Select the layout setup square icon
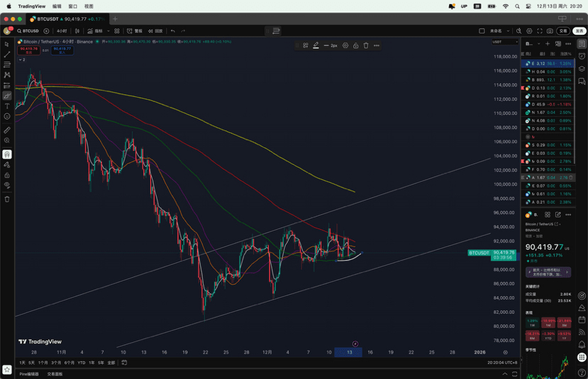588x379 pixels. point(482,30)
